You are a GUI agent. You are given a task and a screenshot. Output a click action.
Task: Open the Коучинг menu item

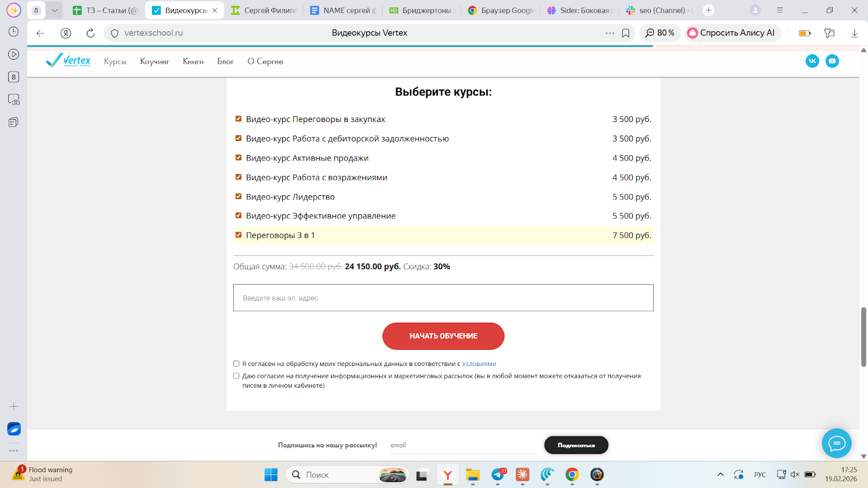click(155, 62)
